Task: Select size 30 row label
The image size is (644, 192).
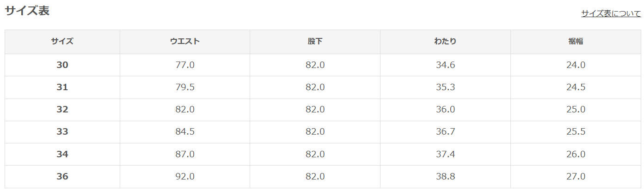Action: (62, 65)
